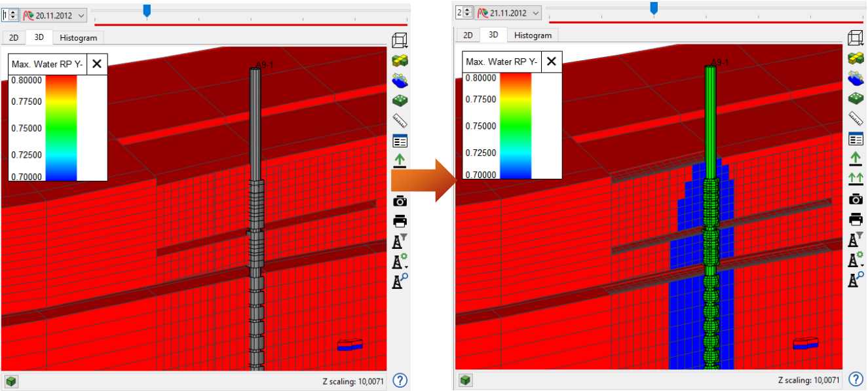Click the time slider handle in left panel
The height and width of the screenshot is (391, 868).
[147, 10]
